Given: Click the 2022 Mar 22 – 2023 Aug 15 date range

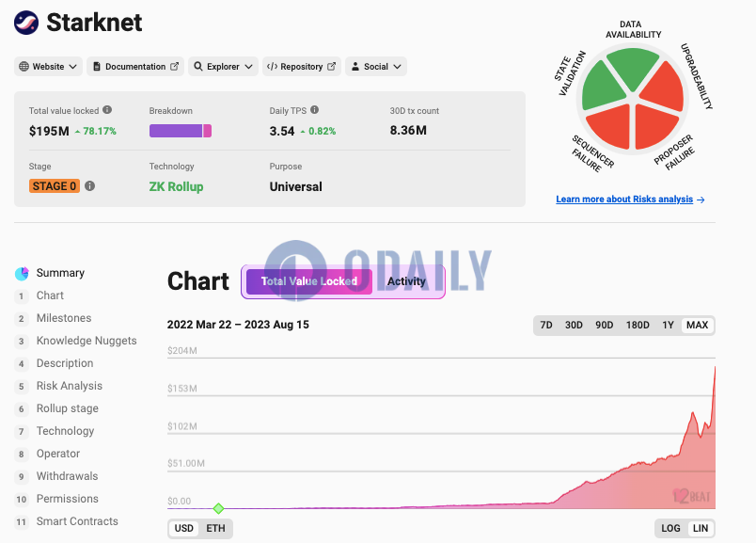Looking at the screenshot, I should pos(238,325).
